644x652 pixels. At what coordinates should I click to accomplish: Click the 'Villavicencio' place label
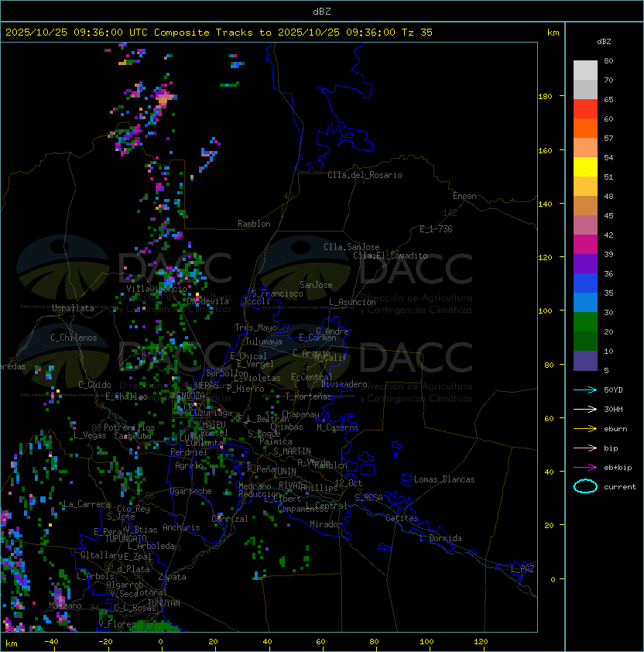[156, 289]
